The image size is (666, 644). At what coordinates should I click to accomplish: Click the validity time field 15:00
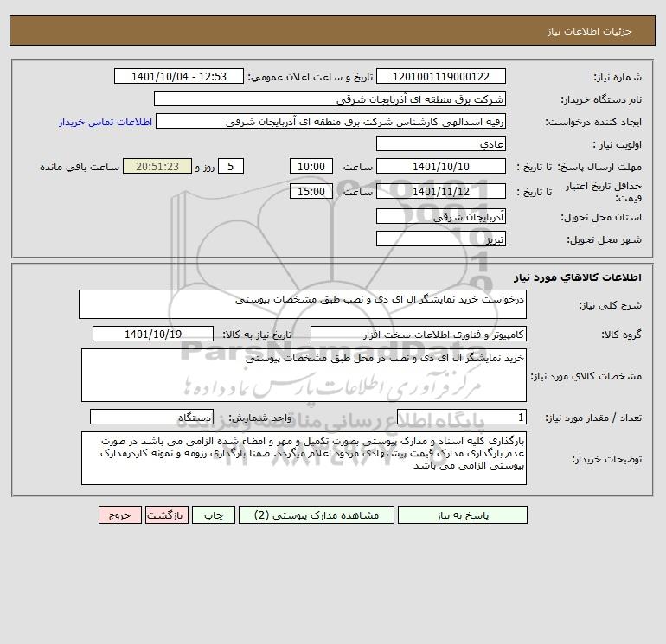pos(311,191)
